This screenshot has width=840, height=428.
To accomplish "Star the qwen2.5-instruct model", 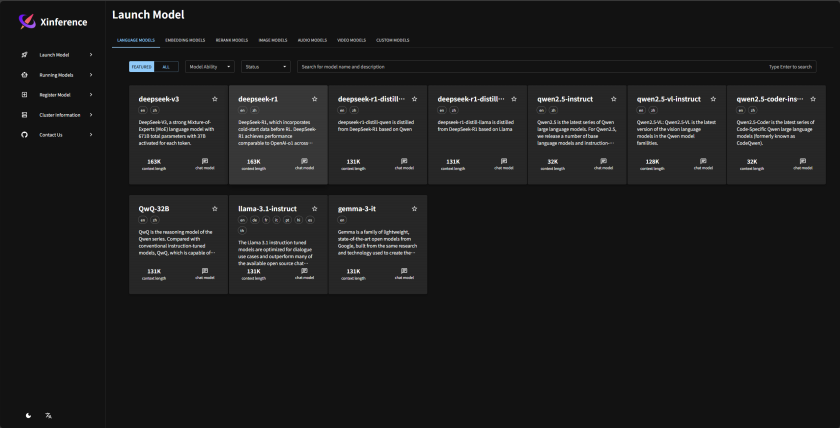I will coord(613,99).
